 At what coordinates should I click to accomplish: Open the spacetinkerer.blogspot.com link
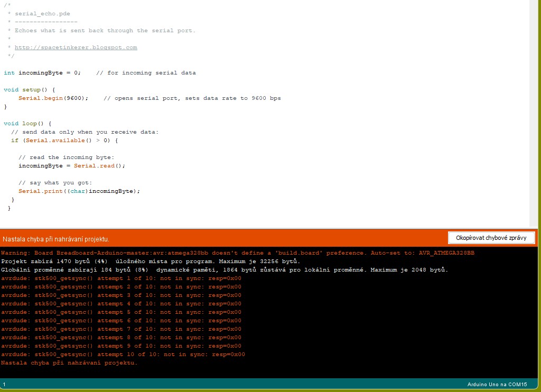76,48
